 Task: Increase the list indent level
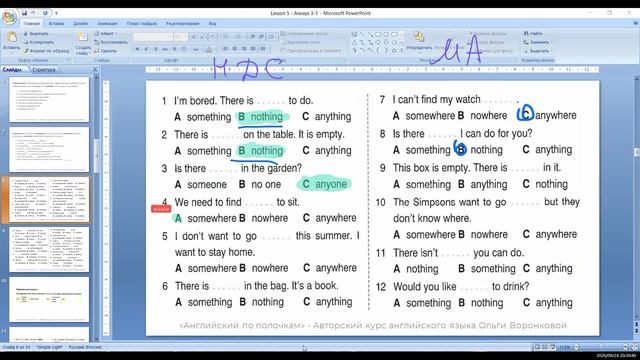coord(262,37)
